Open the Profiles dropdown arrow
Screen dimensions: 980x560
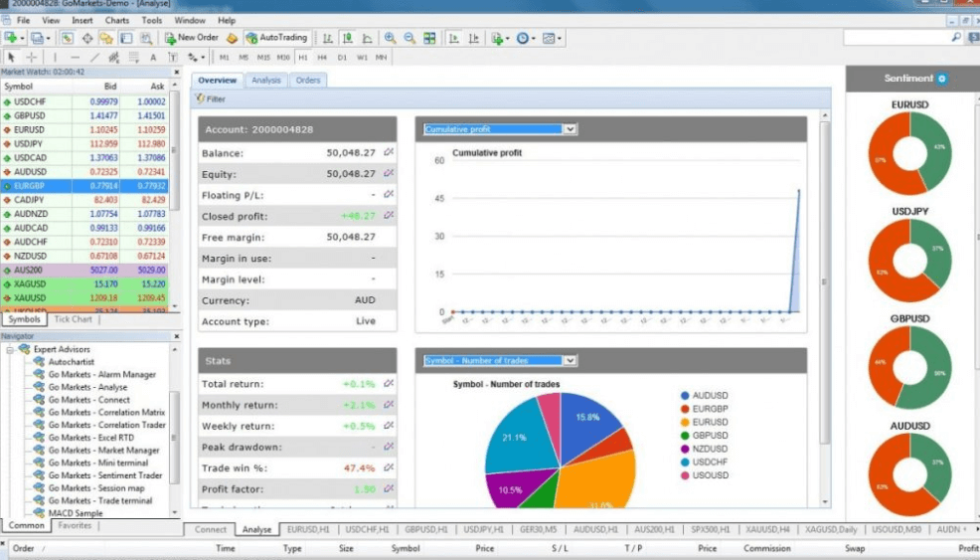point(48,39)
